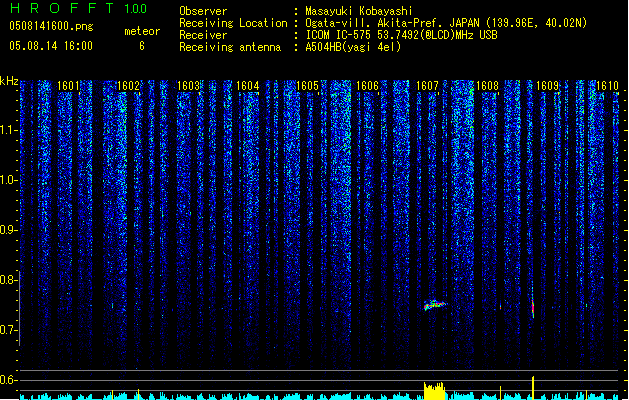This screenshot has width=629, height=400.
Task: Click the 1609 time marker
Action: tap(547, 86)
